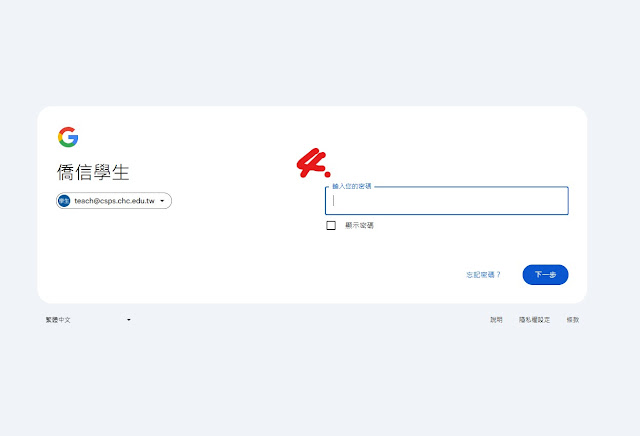The width and height of the screenshot is (640, 436).
Task: Click the 僑信學生 heading text
Action: point(93,172)
